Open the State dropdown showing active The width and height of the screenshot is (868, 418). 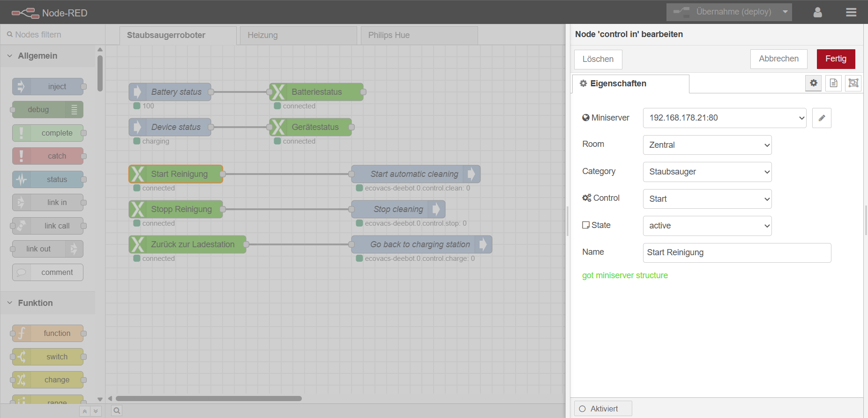(x=707, y=226)
